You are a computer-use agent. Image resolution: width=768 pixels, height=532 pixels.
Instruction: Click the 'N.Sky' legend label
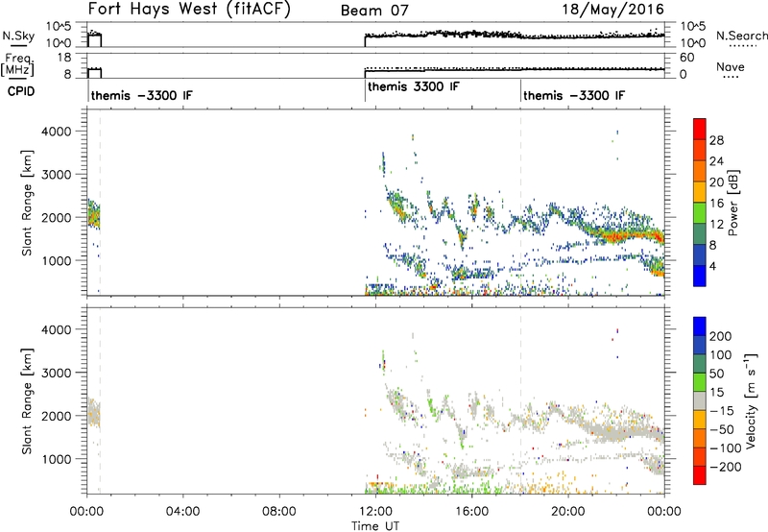[x=18, y=36]
